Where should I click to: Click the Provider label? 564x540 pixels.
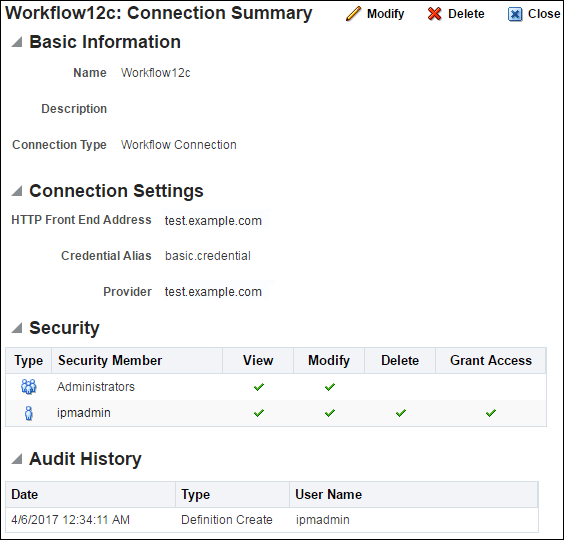(x=127, y=292)
